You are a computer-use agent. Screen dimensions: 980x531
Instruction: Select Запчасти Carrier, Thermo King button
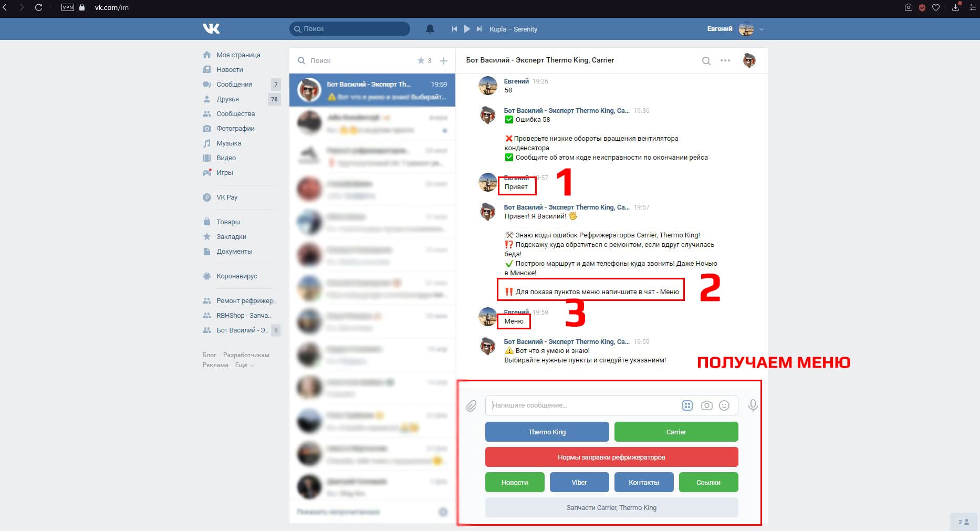pyautogui.click(x=611, y=507)
